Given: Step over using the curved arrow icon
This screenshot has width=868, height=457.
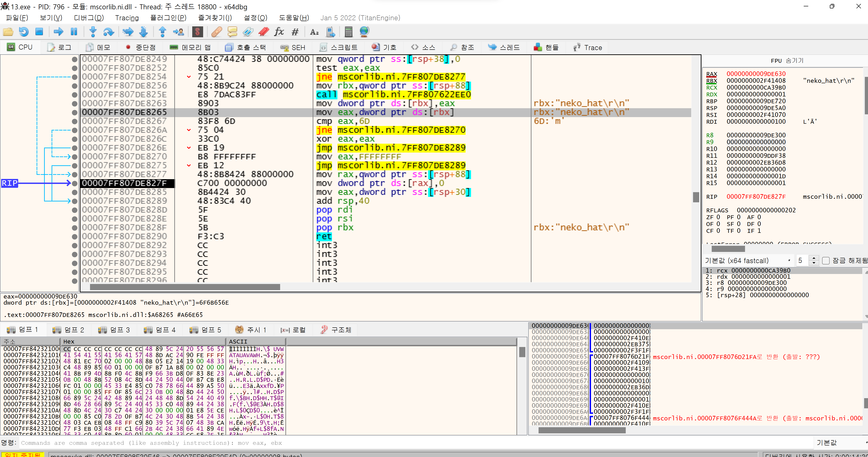Looking at the screenshot, I should tap(109, 32).
